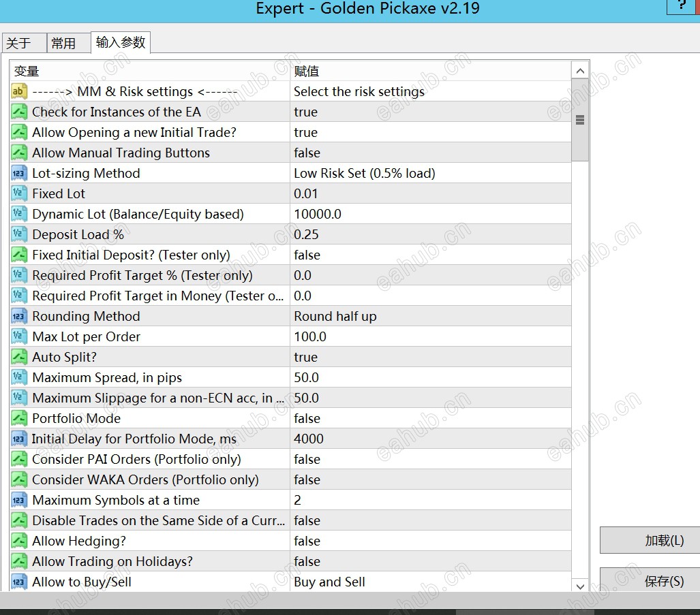The width and height of the screenshot is (700, 615).
Task: Click the 变量 column header
Action: (x=149, y=71)
